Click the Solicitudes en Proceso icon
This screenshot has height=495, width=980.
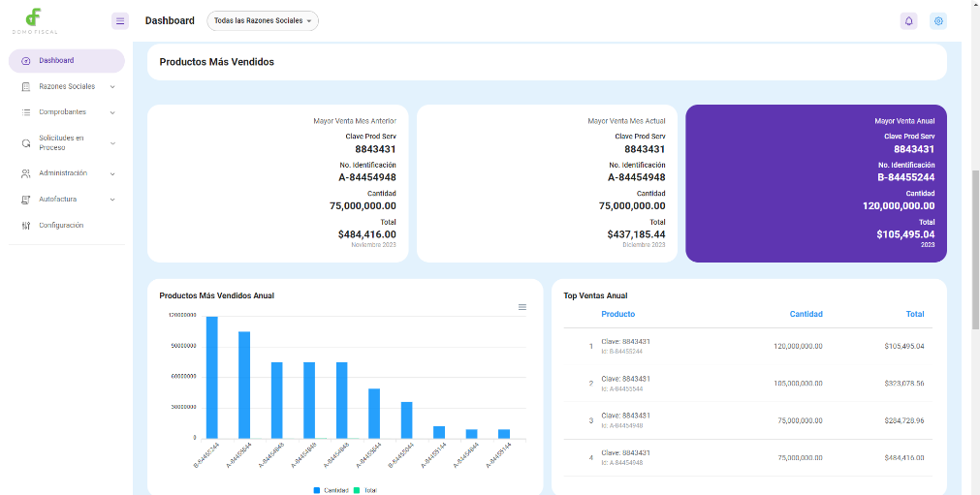point(25,143)
